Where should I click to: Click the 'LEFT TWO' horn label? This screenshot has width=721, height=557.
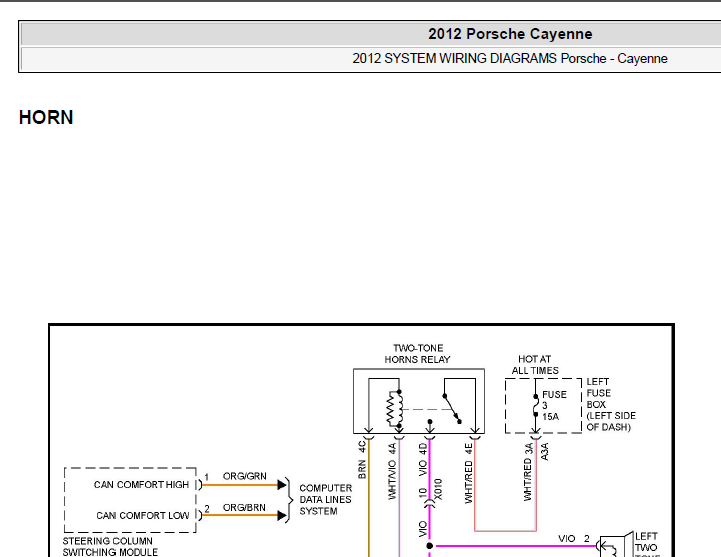646,542
